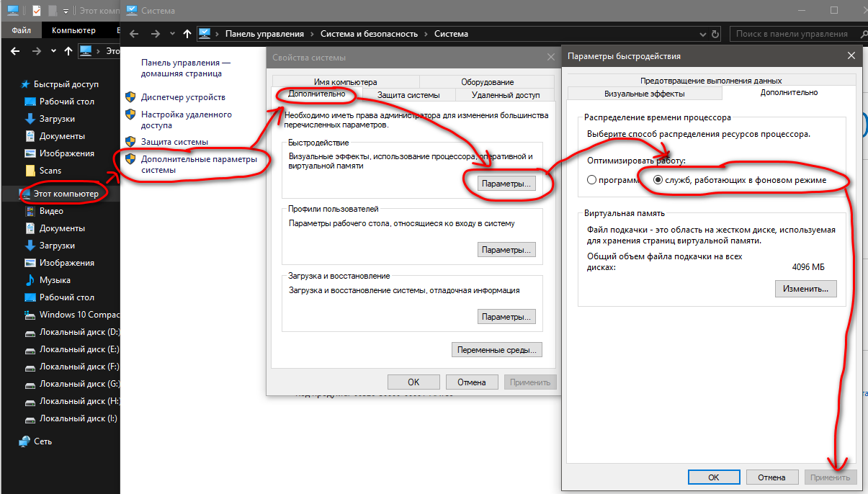Open Дополнительные параметры системы link
This screenshot has height=494, width=868.
pyautogui.click(x=198, y=165)
